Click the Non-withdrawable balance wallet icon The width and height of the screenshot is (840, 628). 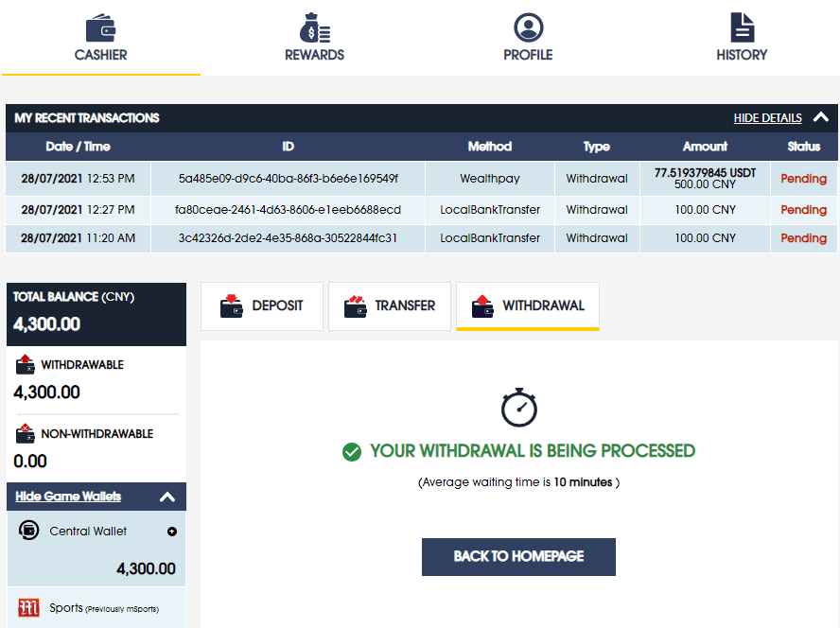[26, 434]
